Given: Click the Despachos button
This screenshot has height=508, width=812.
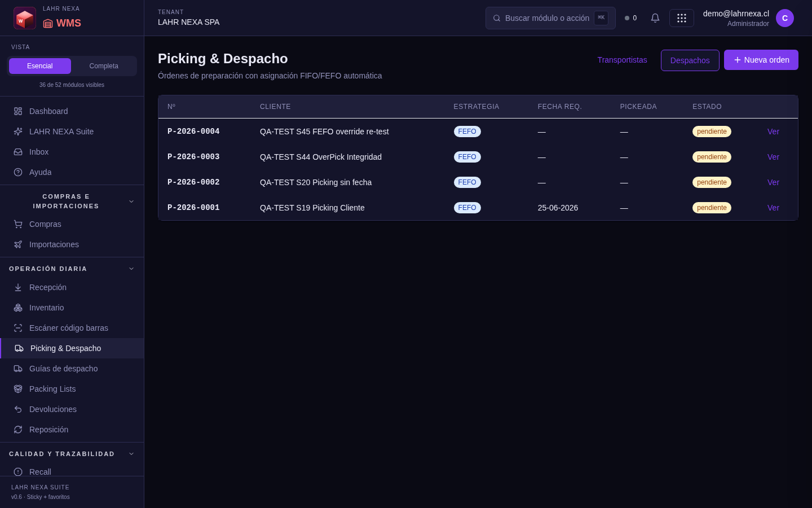Looking at the screenshot, I should pos(690,60).
